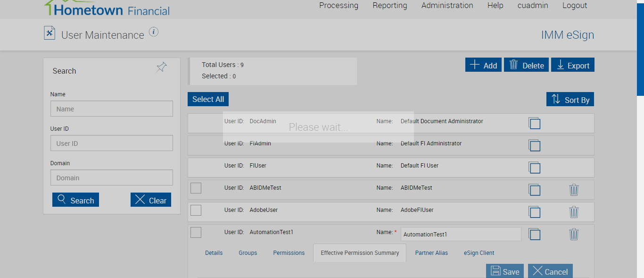Viewport: 644px width, 278px height.
Task: Click the Add user button
Action: [483, 65]
